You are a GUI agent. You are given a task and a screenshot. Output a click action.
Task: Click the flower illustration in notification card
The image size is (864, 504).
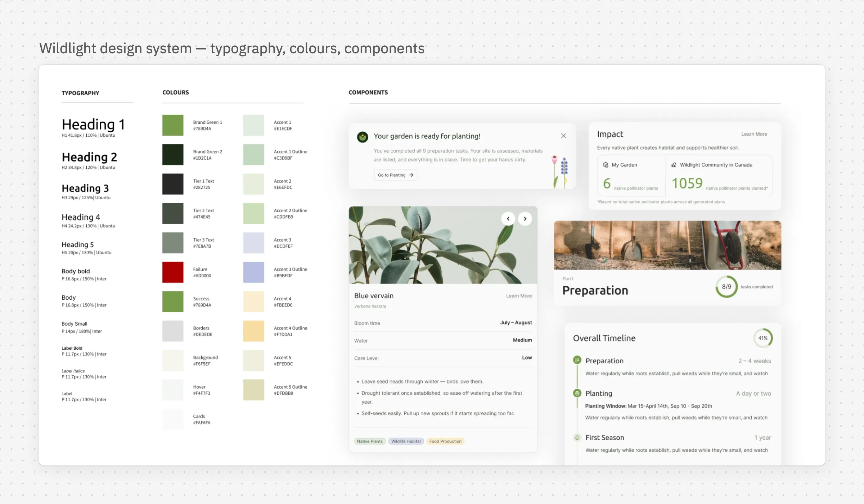point(560,172)
